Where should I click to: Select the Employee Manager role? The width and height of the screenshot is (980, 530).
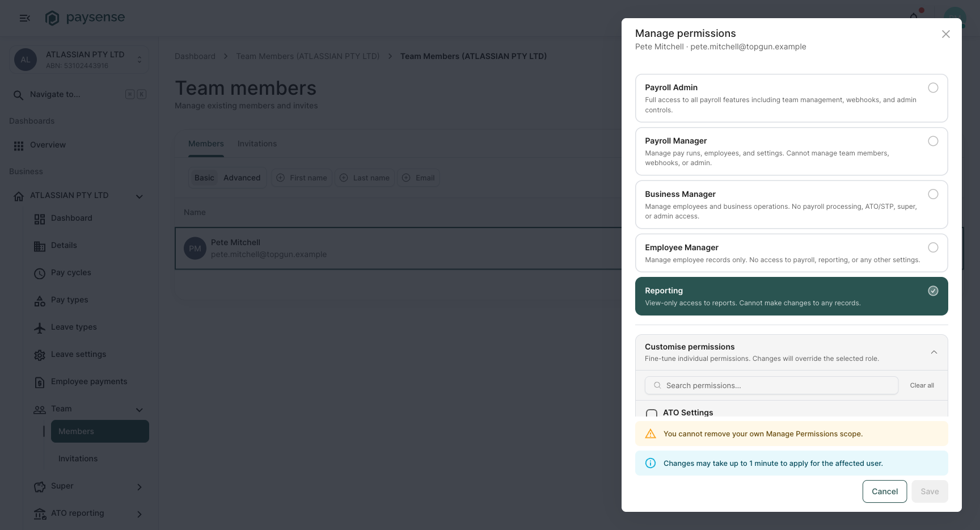pyautogui.click(x=792, y=253)
